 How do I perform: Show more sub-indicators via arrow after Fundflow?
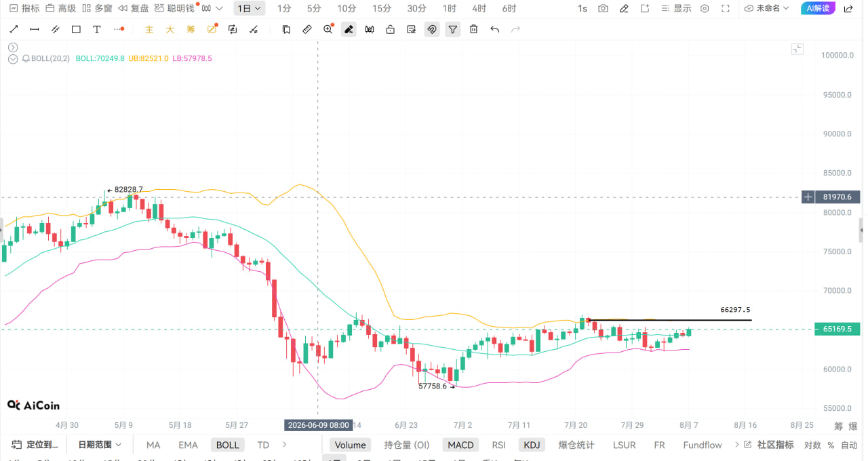click(x=736, y=445)
